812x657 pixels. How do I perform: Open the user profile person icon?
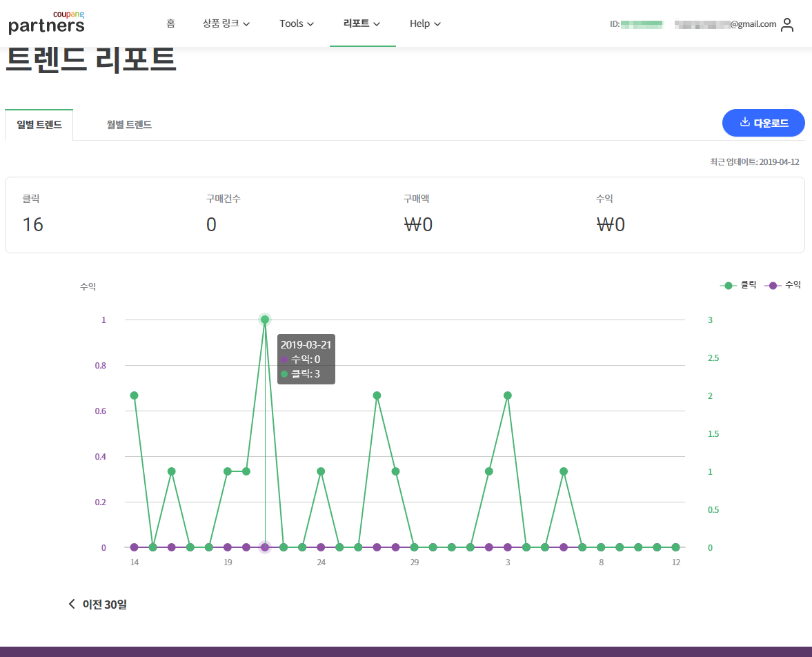coord(789,23)
